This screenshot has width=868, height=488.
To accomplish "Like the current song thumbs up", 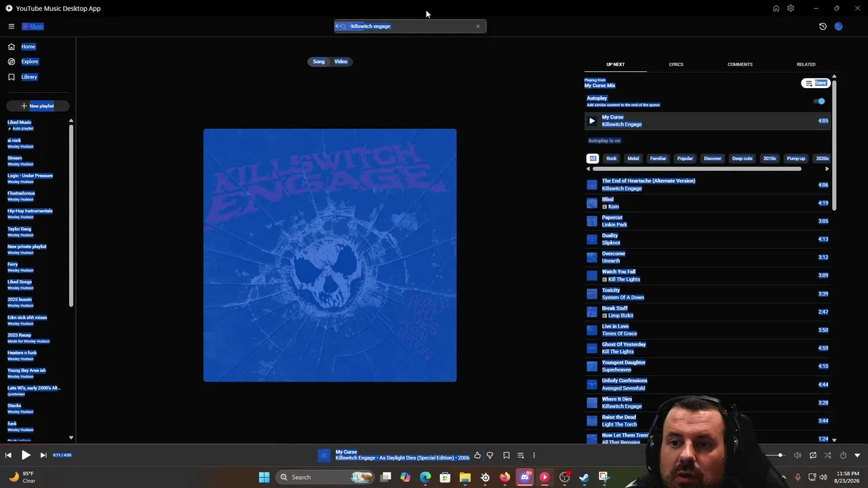I will click(477, 455).
